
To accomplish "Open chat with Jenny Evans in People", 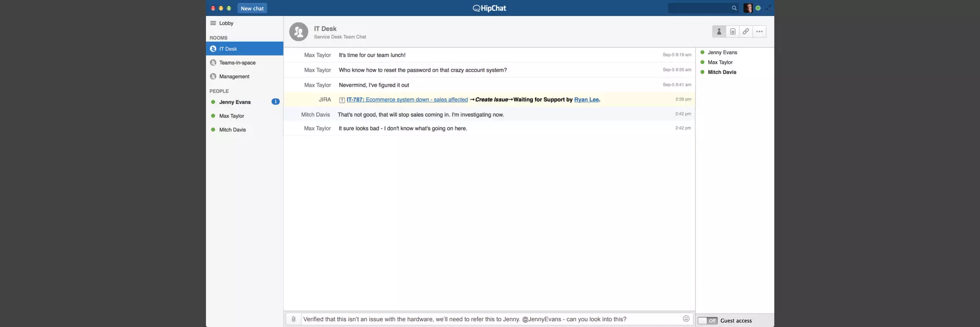I will pos(245,102).
